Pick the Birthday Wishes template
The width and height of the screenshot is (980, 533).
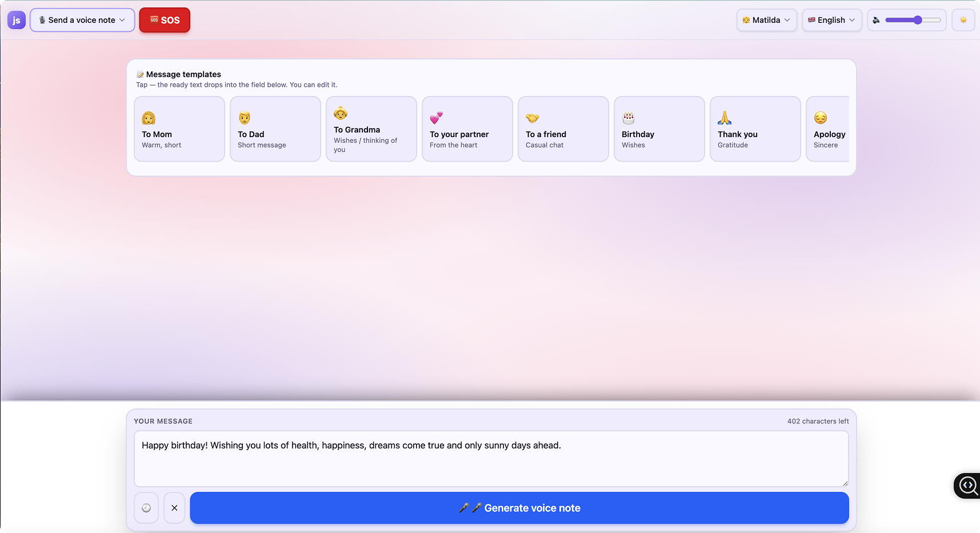(x=659, y=129)
